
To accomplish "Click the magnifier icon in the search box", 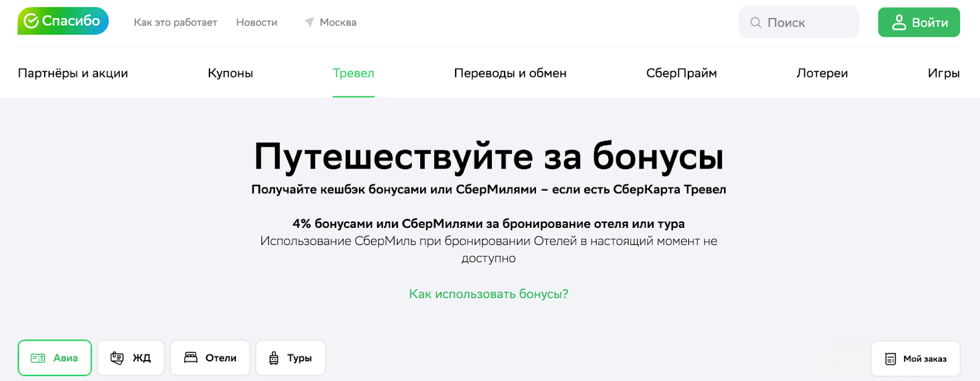I will coord(756,23).
